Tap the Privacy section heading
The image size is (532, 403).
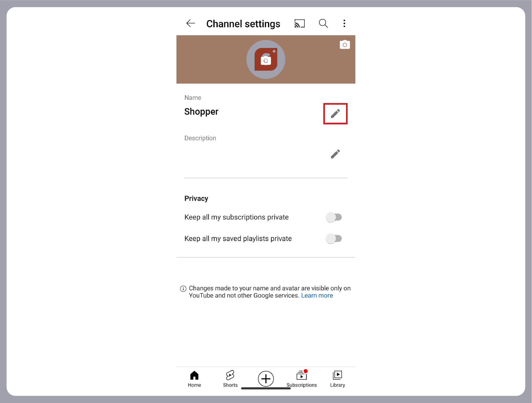tap(196, 198)
